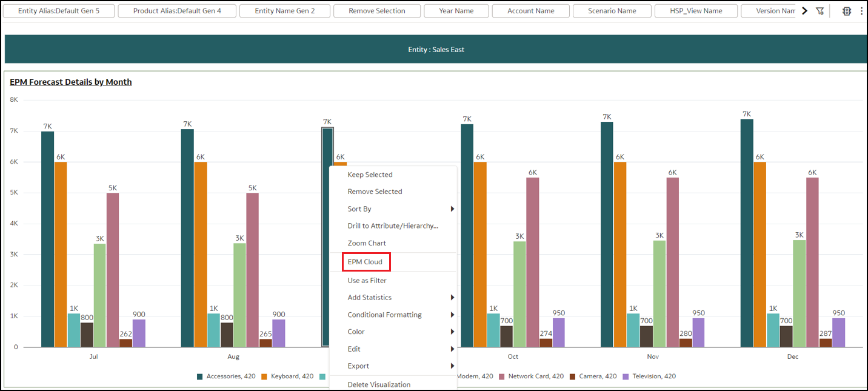This screenshot has width=868, height=391.
Task: Choose Zoom Chart from the menu
Action: coord(367,243)
